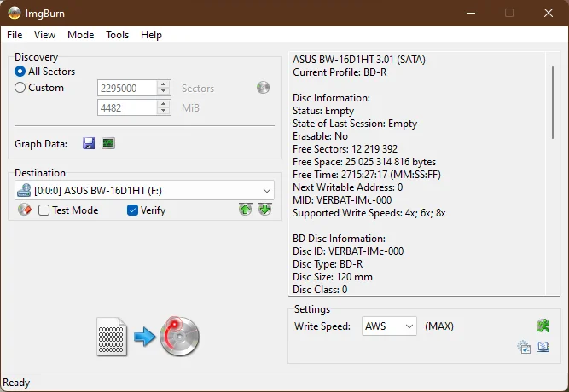Start discovery with the large write-to-disc button
This screenshot has width=569, height=392.
(x=148, y=337)
